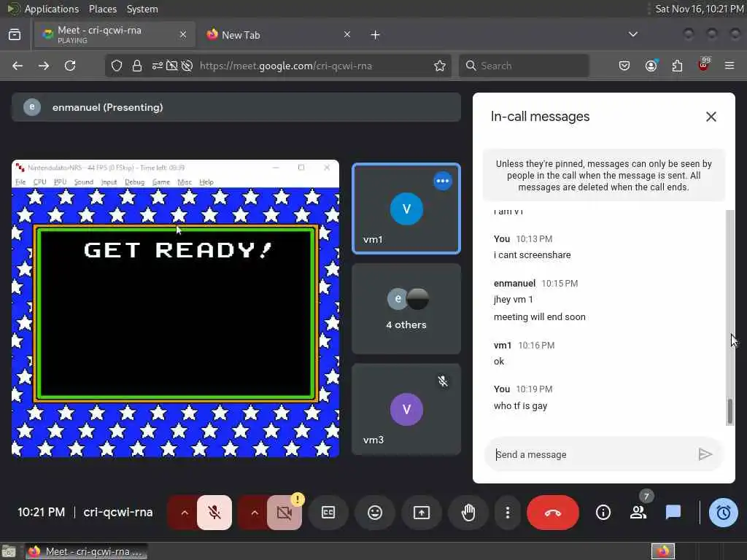
Task: Click the enmanuel (Presenting) banner
Action: tap(236, 107)
